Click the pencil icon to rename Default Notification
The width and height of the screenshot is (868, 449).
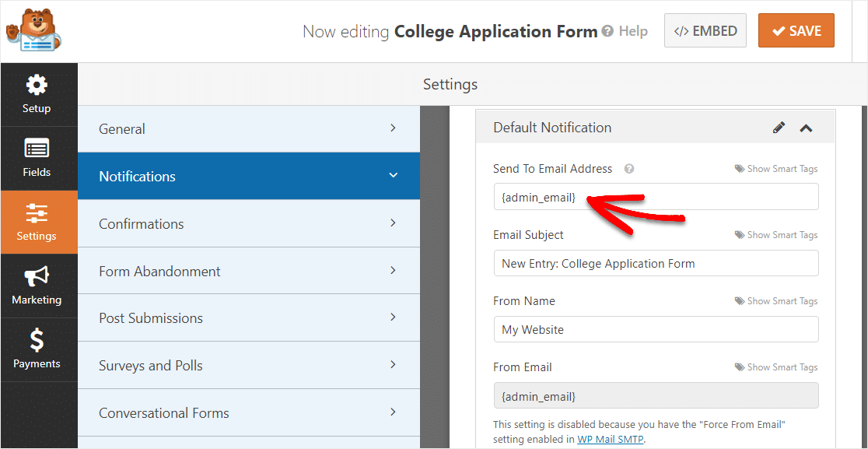point(779,128)
